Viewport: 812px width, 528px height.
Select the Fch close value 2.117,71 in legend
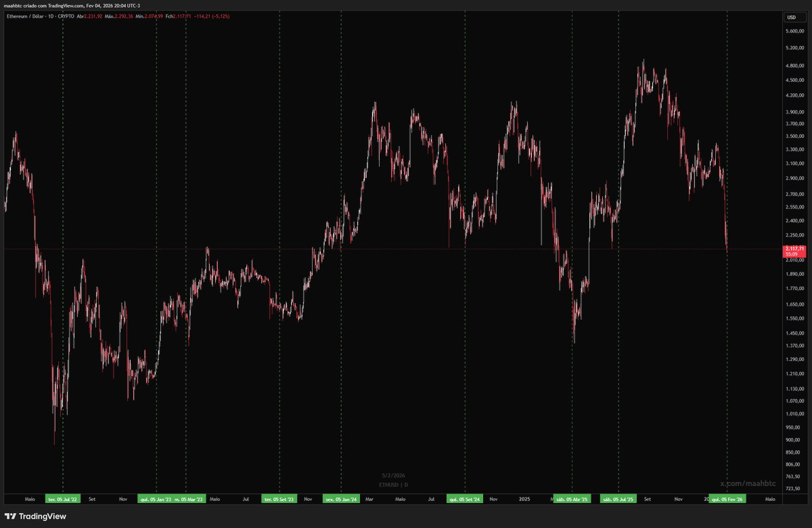(x=183, y=16)
